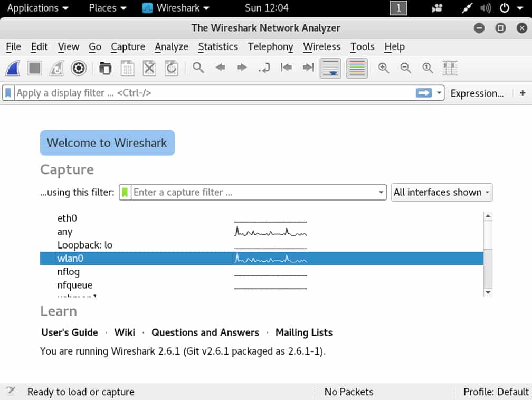The image size is (532, 400).
Task: Reset text to normal size icon
Action: pos(427,68)
